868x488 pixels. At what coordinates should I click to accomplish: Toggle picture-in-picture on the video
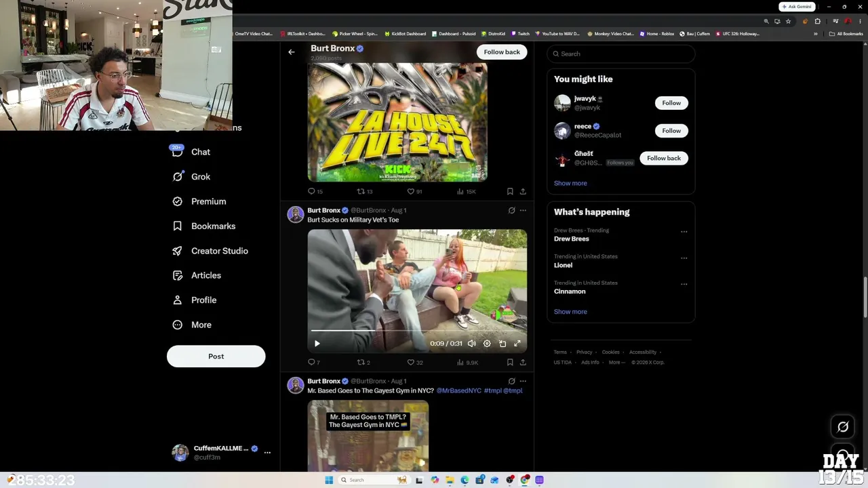tap(502, 344)
